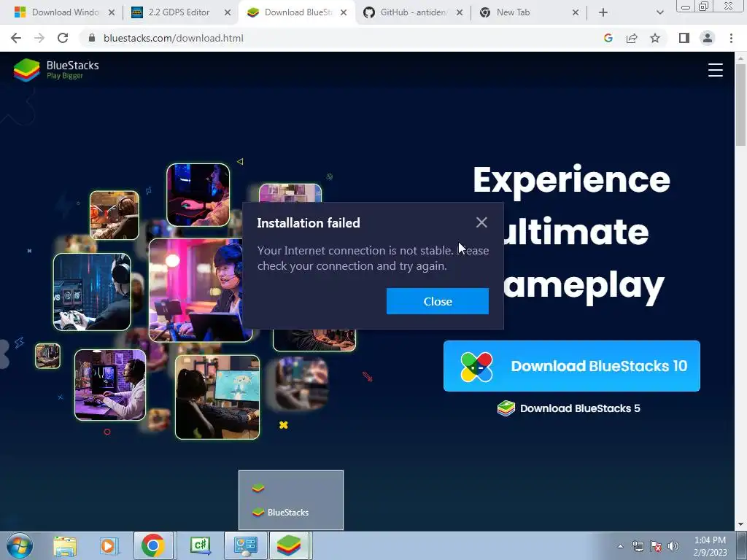
Task: Click the BlueStacks Play Bigger logo
Action: (56, 69)
